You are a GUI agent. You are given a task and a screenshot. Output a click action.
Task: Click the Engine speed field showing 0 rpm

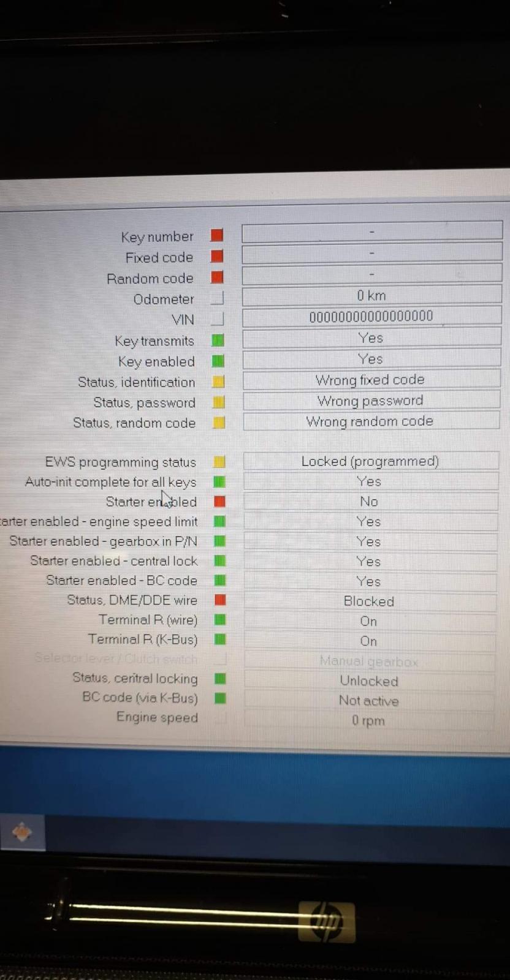[x=368, y=721]
